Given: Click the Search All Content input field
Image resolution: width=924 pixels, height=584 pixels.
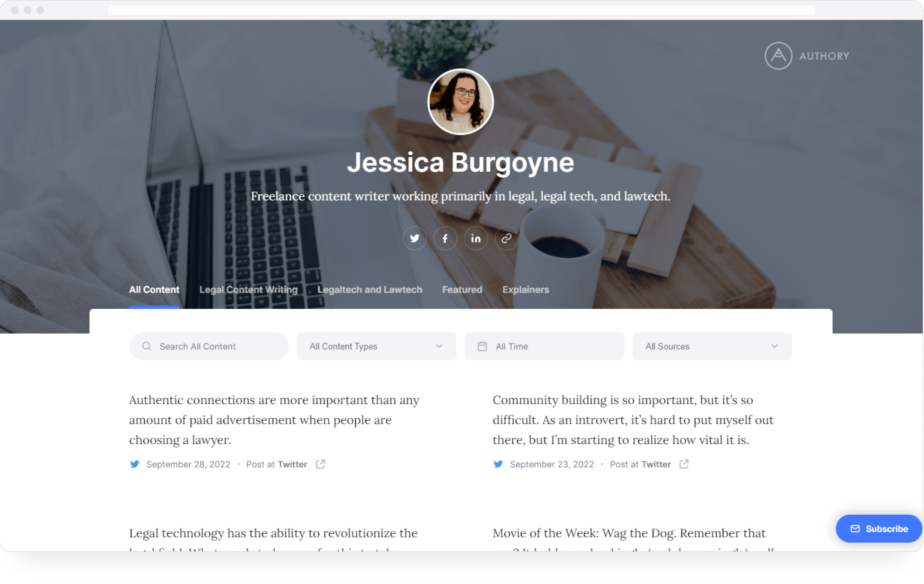Looking at the screenshot, I should pyautogui.click(x=209, y=346).
